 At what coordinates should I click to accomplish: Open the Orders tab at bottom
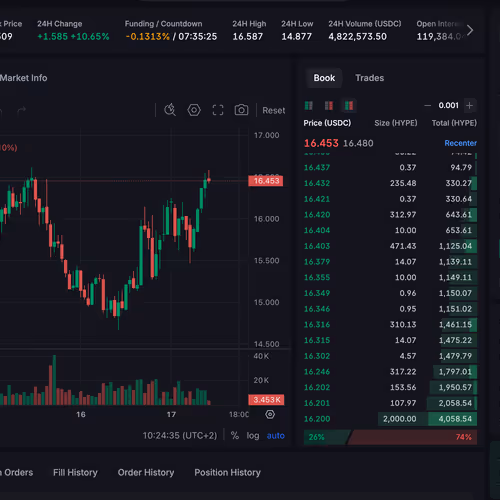17,472
